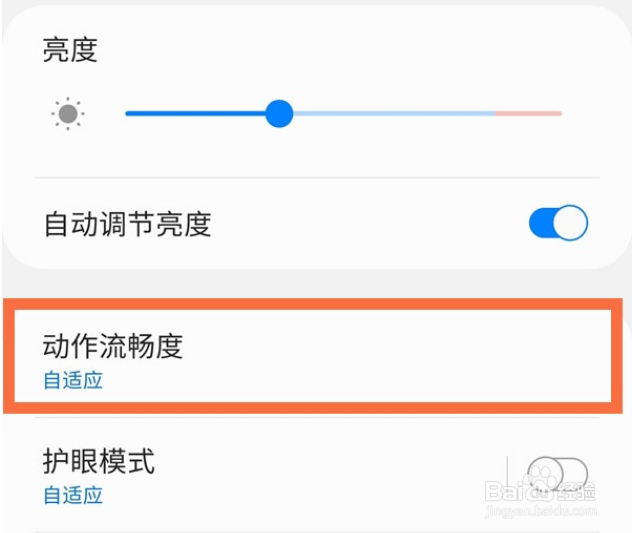Click the sun brightness icon
Screen dimensions: 633x533
click(x=68, y=114)
